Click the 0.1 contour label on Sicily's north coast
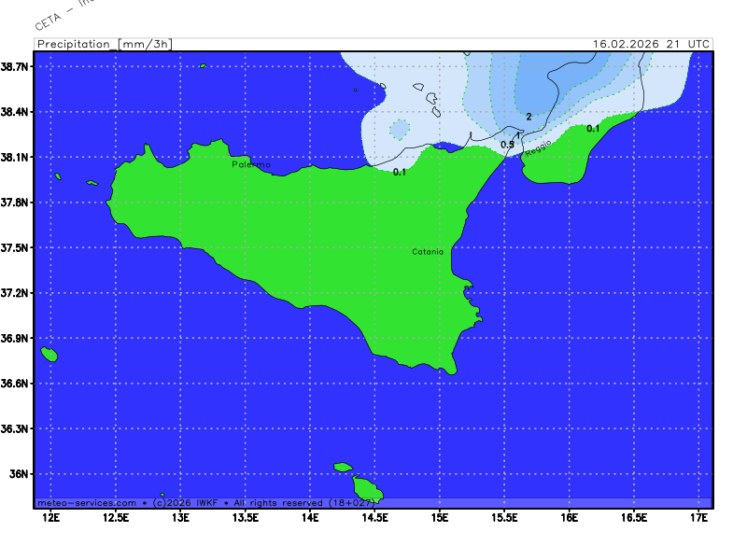 [x=400, y=172]
